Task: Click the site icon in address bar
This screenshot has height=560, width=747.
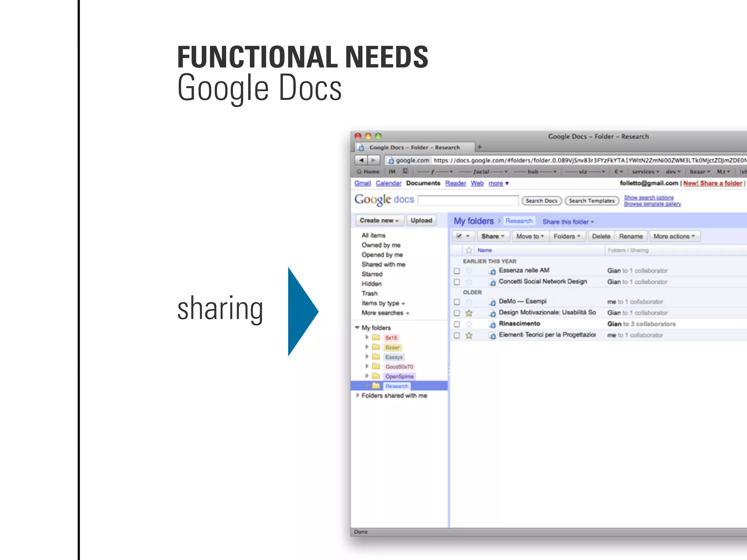Action: click(391, 160)
